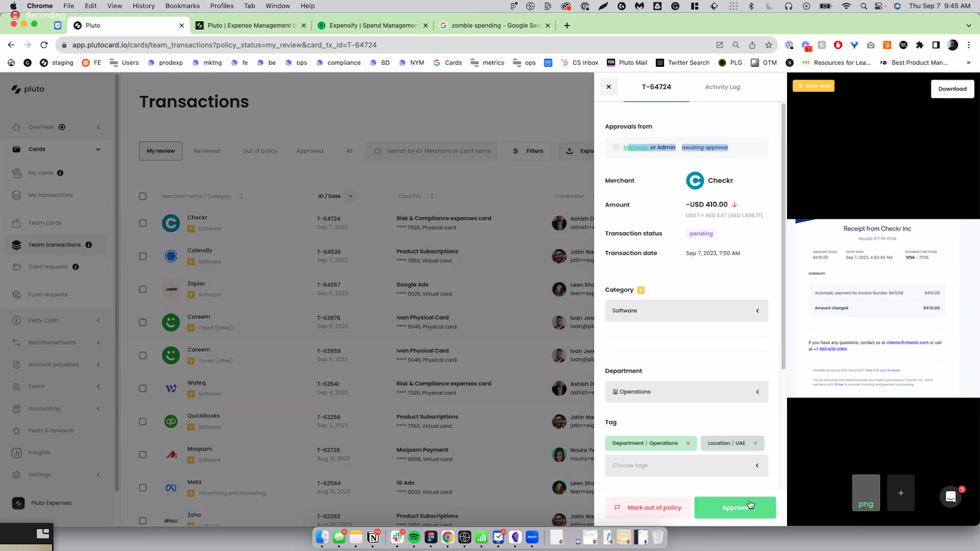
Task: Click the Meta merchant logo
Action: [171, 487]
